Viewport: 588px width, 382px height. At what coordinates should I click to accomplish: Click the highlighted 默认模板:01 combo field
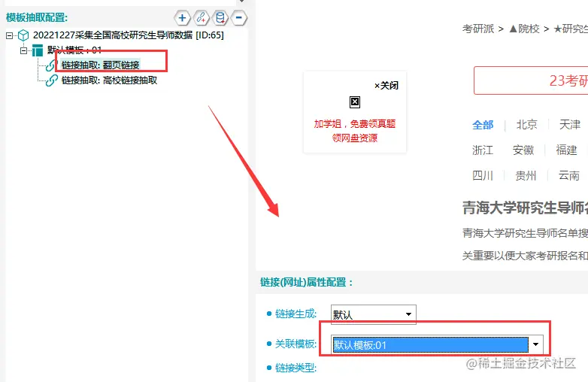(430, 345)
